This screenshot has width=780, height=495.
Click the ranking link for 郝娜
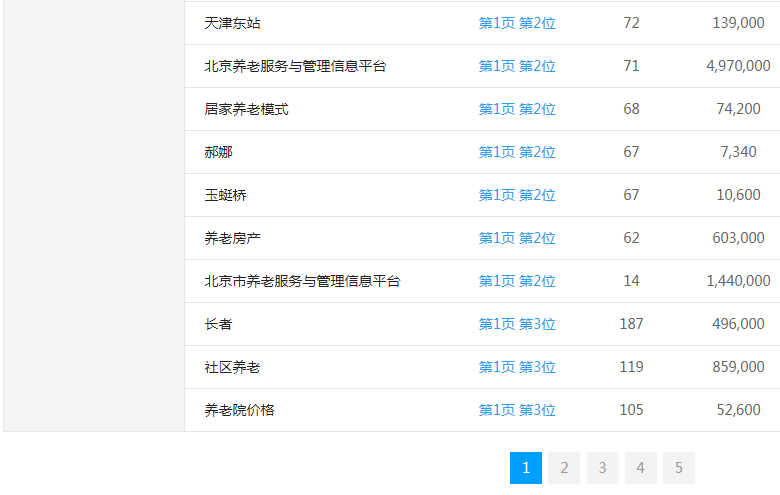[x=517, y=152]
